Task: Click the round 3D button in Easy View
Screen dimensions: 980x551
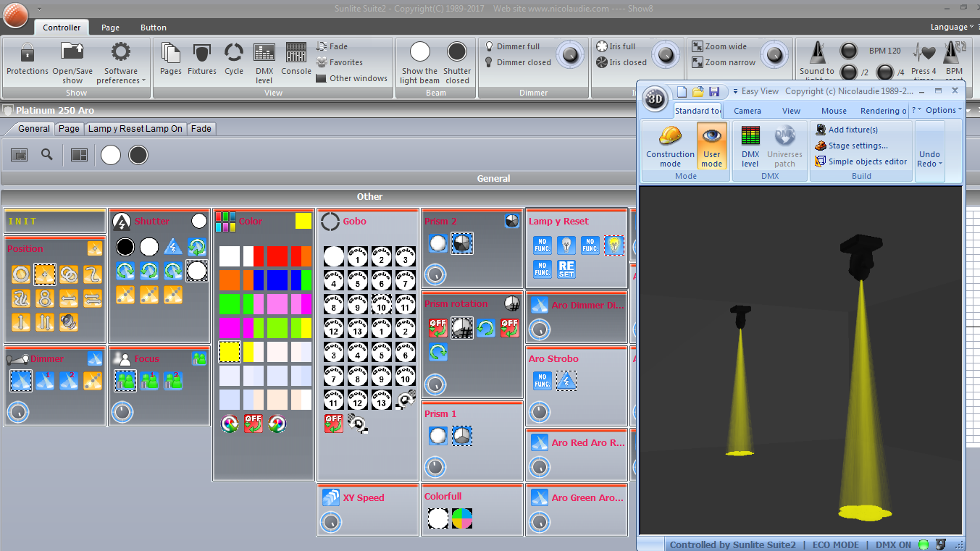Action: tap(656, 100)
